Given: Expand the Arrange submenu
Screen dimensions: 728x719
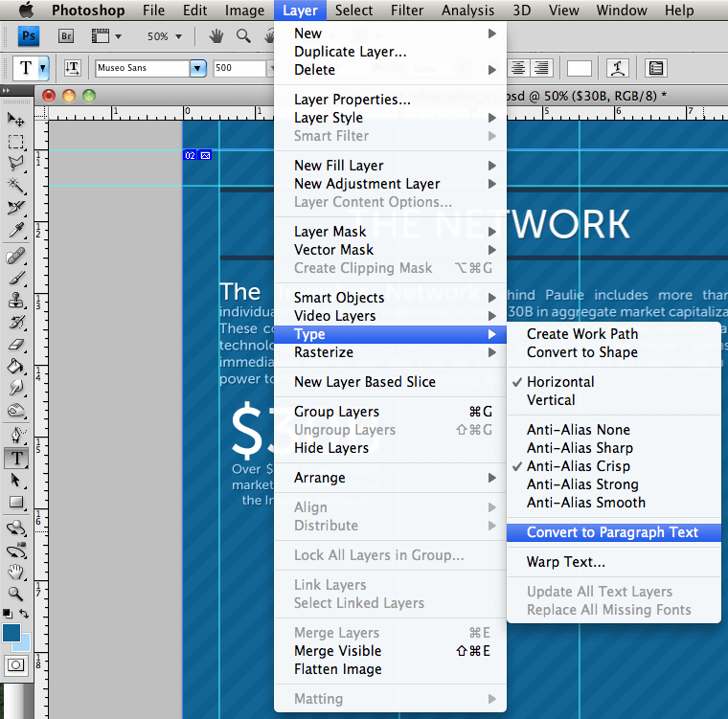Looking at the screenshot, I should point(390,477).
